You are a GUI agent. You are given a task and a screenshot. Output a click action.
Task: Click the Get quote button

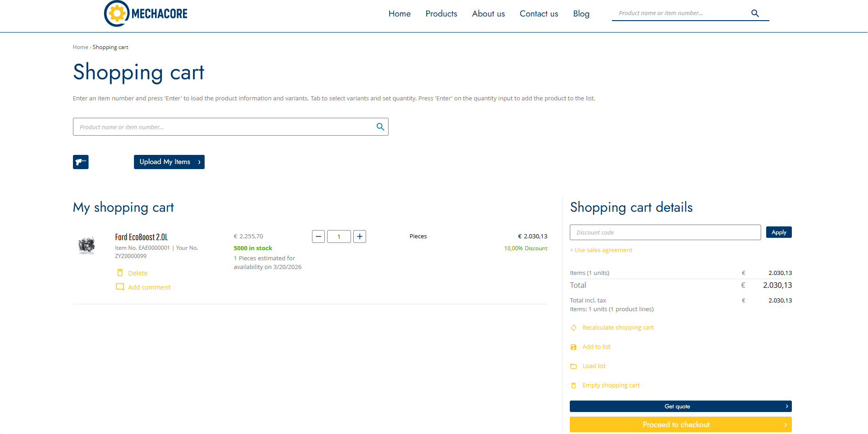[681, 407]
